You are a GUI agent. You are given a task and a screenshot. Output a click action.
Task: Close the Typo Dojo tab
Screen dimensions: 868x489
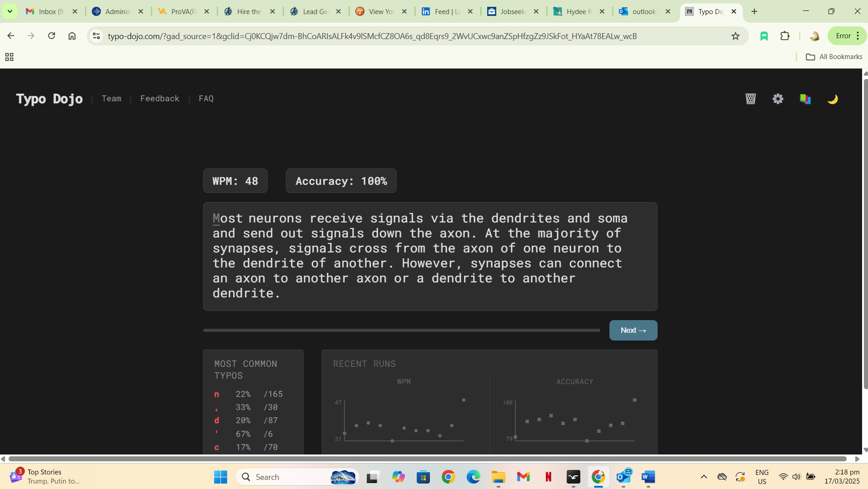coord(734,11)
